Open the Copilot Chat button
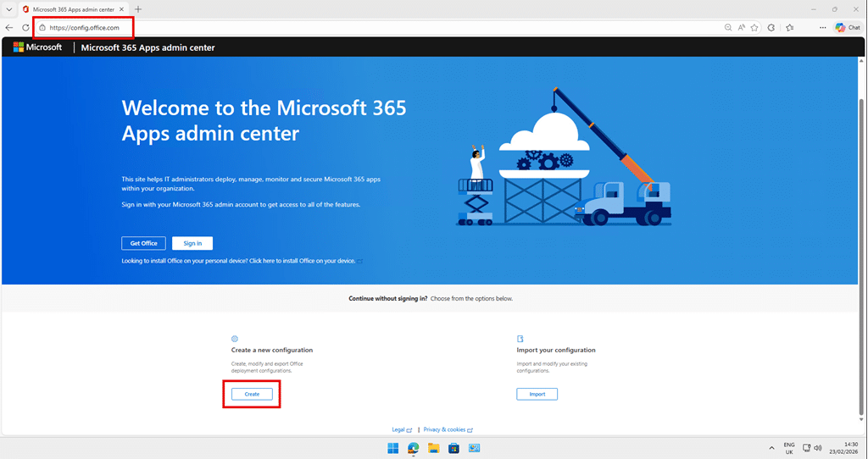 [x=847, y=28]
